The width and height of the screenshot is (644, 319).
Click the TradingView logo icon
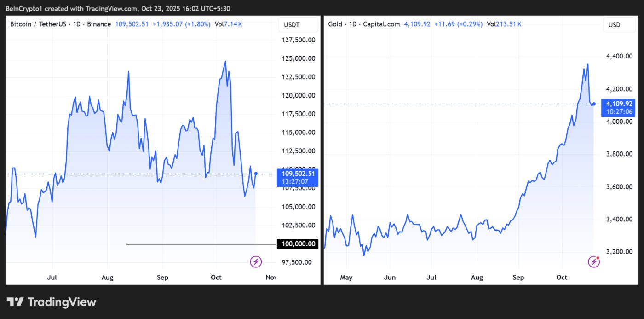(x=15, y=302)
